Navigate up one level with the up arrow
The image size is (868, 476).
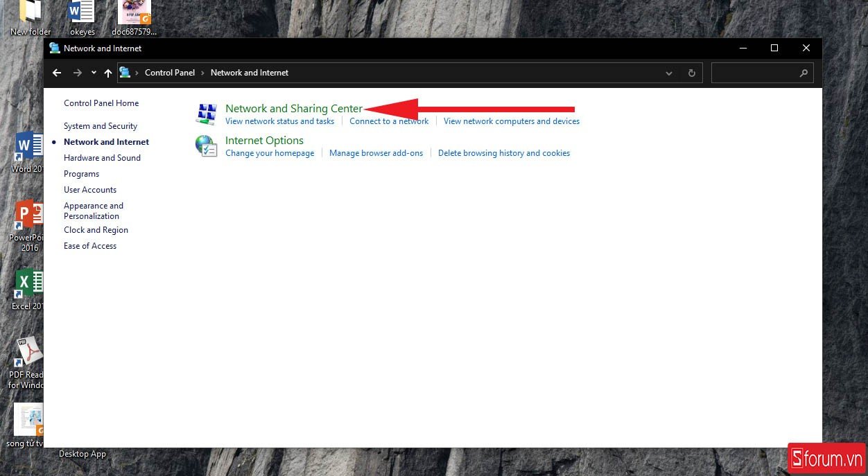coord(108,73)
